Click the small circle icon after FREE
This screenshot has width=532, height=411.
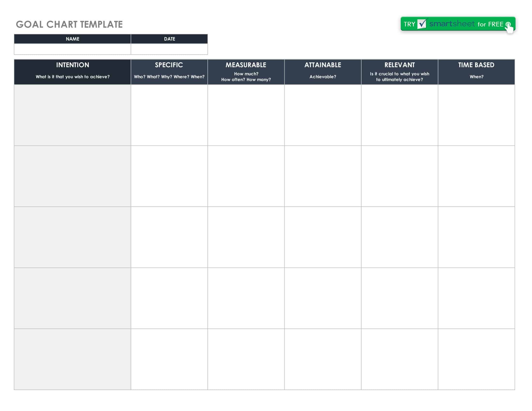tap(508, 24)
